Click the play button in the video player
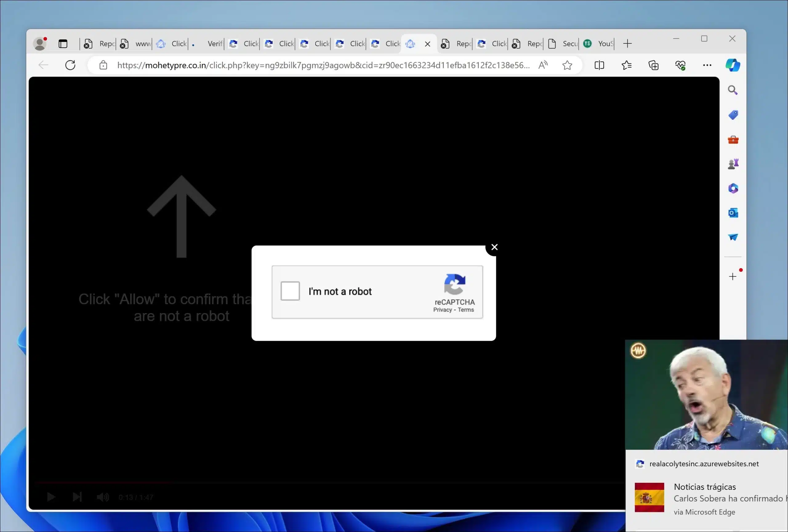The width and height of the screenshot is (788, 532). pos(52,497)
